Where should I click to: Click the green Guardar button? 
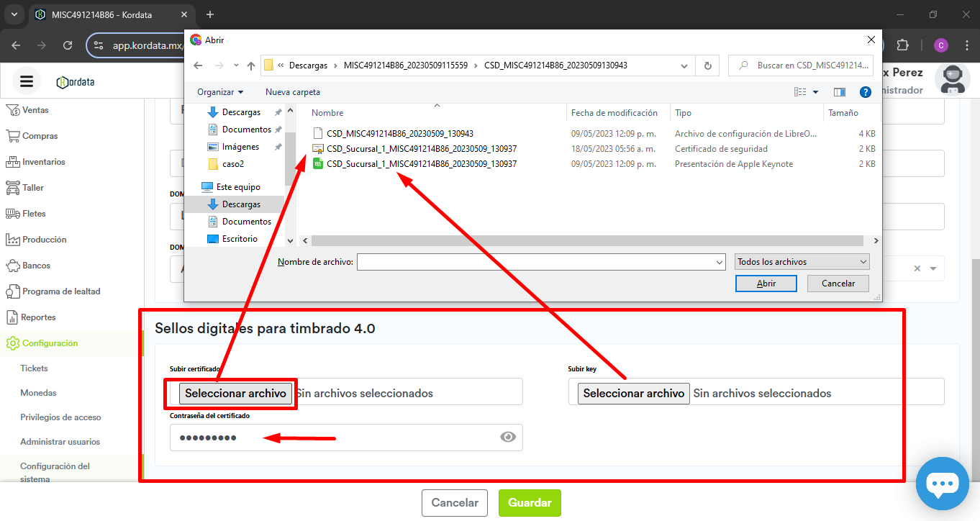530,503
